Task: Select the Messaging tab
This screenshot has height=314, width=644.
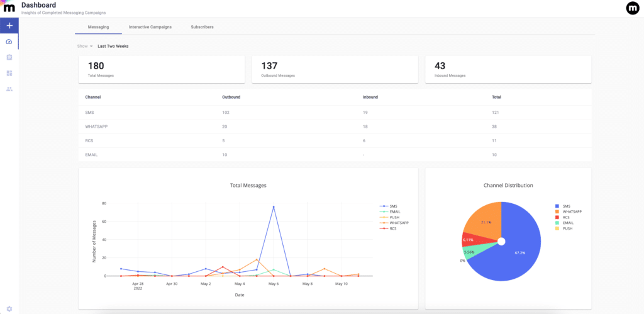Action: click(99, 27)
